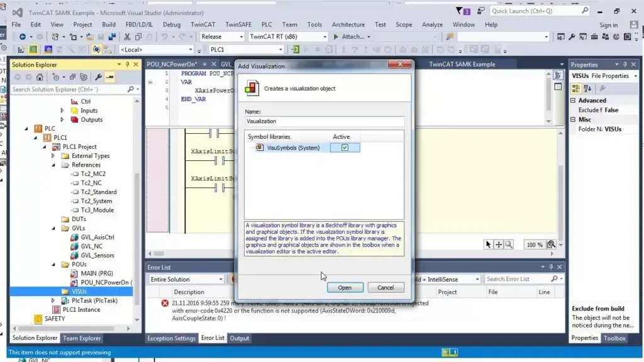Click the green Attach play arrow
Viewport: 644px width, 362px height.
[336, 37]
